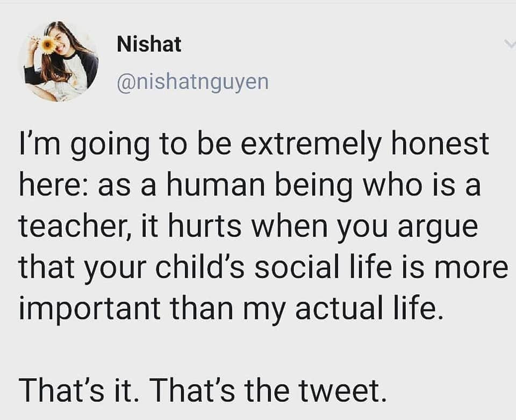Select the word "important" in the tweet
Image resolution: width=516 pixels, height=420 pixels.
(x=90, y=310)
